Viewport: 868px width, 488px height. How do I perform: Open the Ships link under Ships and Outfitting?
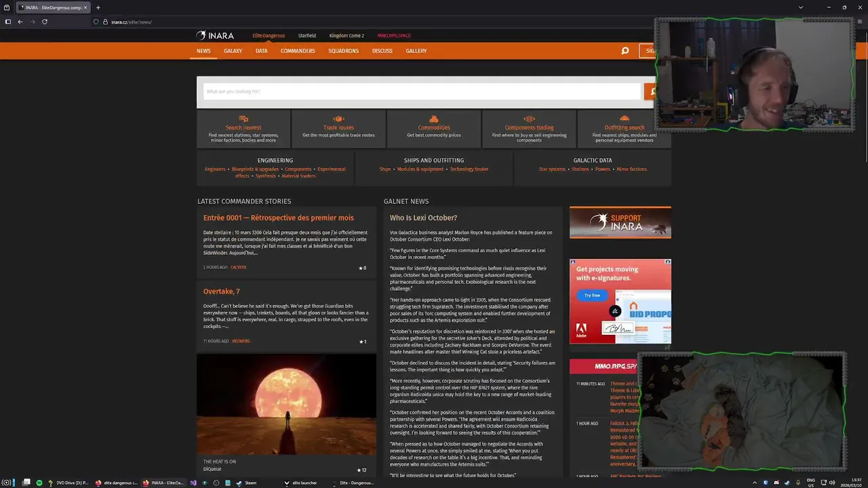[385, 169]
